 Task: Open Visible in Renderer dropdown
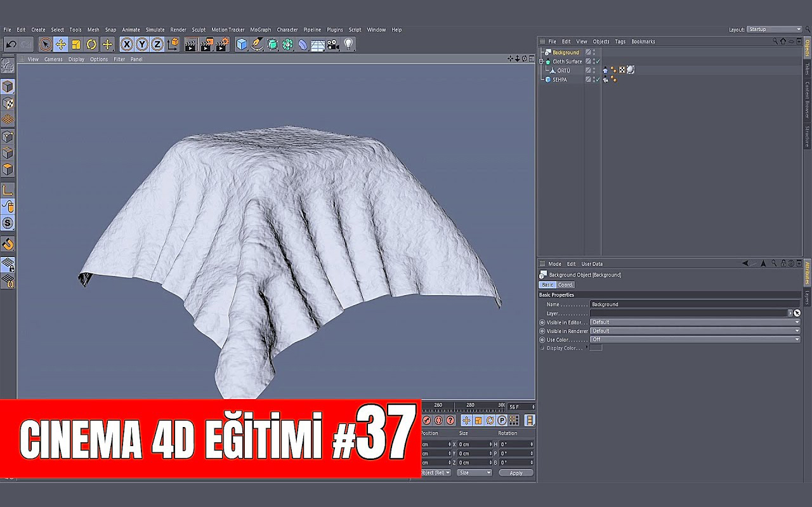coord(695,331)
